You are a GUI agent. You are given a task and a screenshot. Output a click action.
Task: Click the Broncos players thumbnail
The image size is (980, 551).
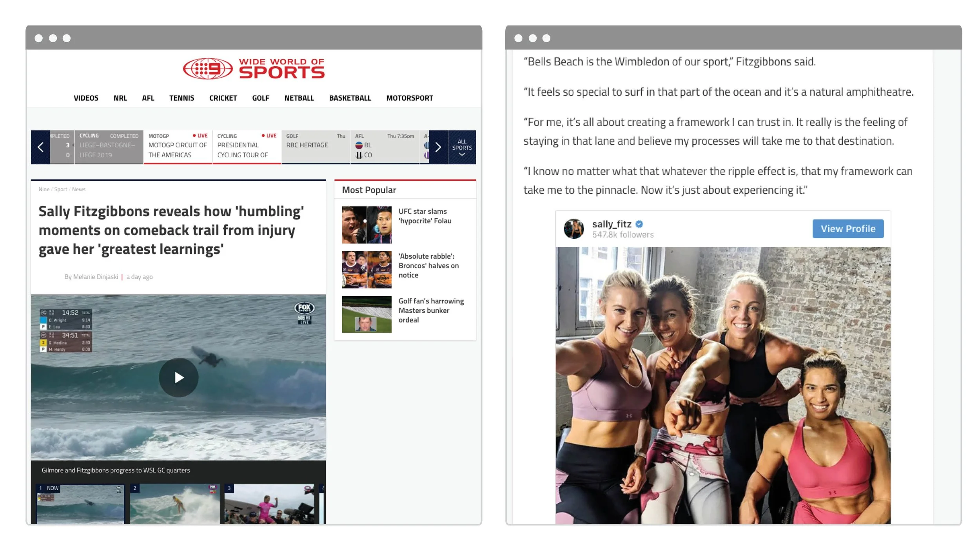click(x=367, y=270)
